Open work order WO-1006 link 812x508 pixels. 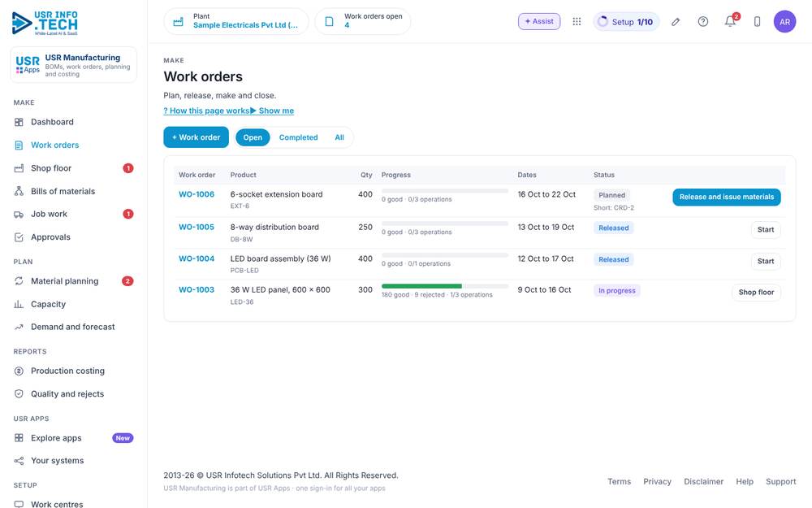tap(197, 194)
